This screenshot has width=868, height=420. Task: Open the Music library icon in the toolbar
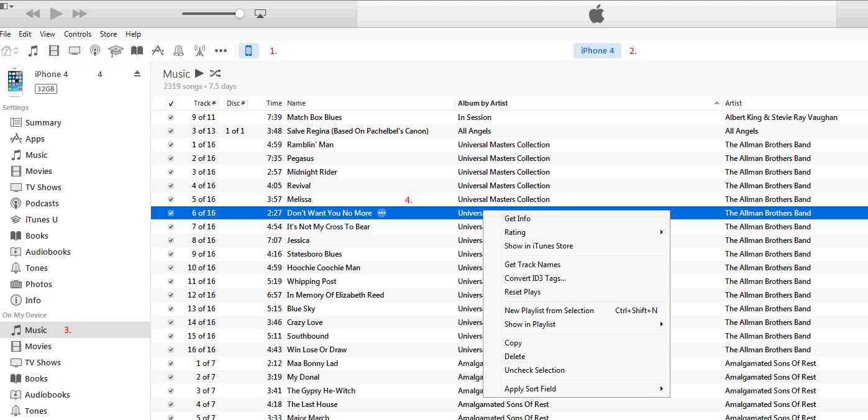34,51
